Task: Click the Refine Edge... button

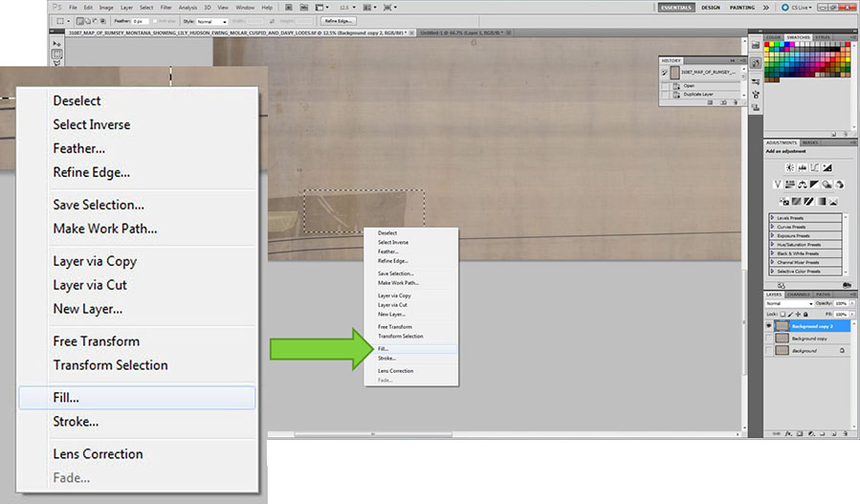Action: pyautogui.click(x=339, y=20)
